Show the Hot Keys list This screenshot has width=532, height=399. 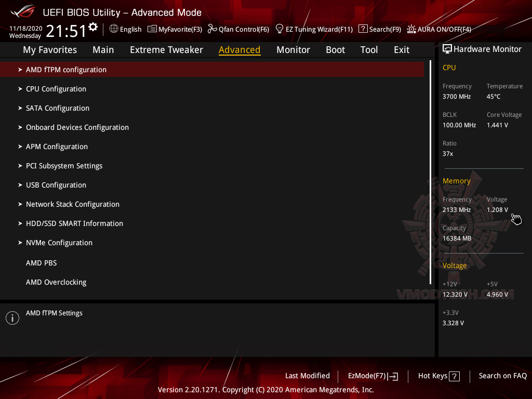pos(433,376)
